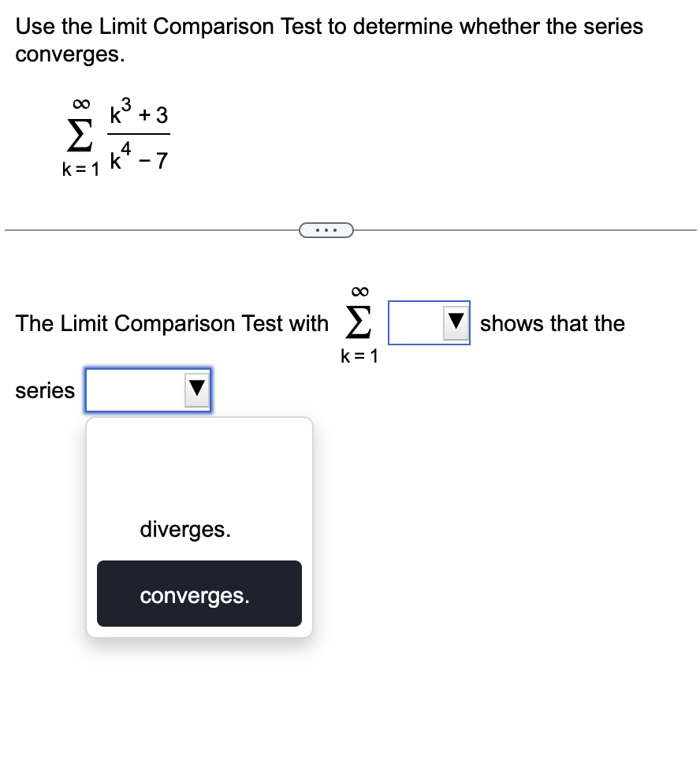Click the infinity symbol above the answer sigma
Viewport: 700px width, 782px height.
click(360, 291)
